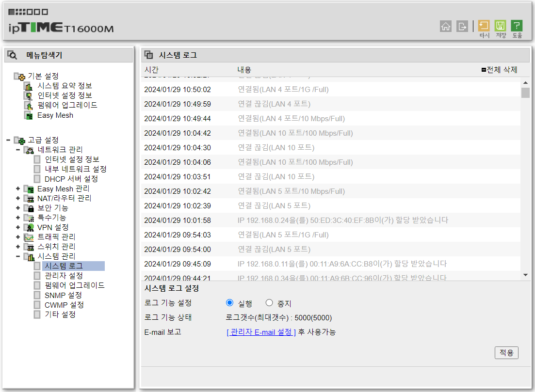Click the log list scrollbar thumb

click(x=525, y=93)
